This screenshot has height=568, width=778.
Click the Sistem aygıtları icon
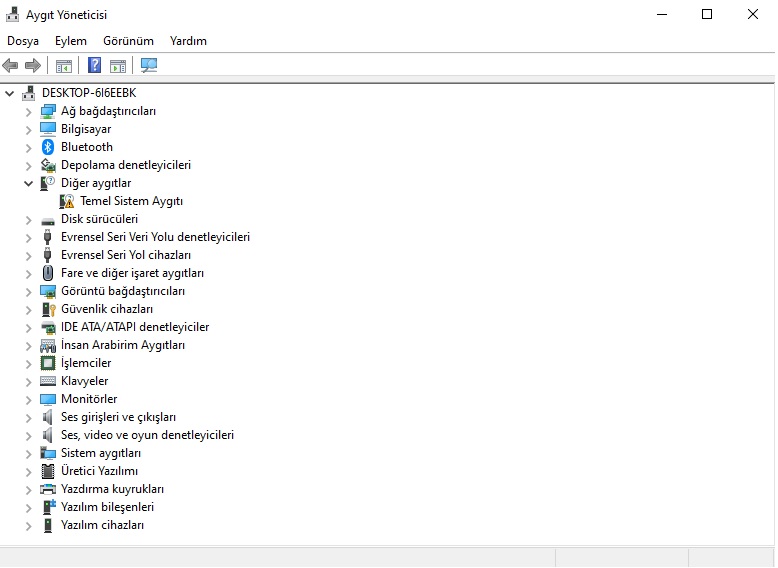tap(48, 453)
